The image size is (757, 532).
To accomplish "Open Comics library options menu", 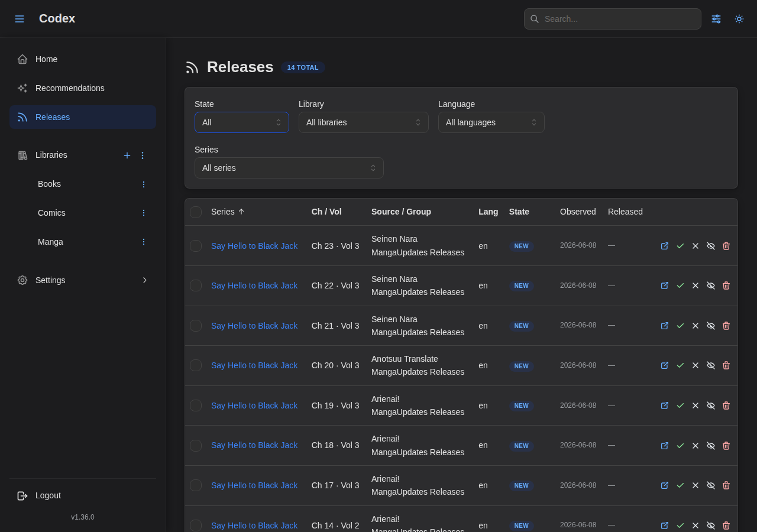I will (x=143, y=213).
